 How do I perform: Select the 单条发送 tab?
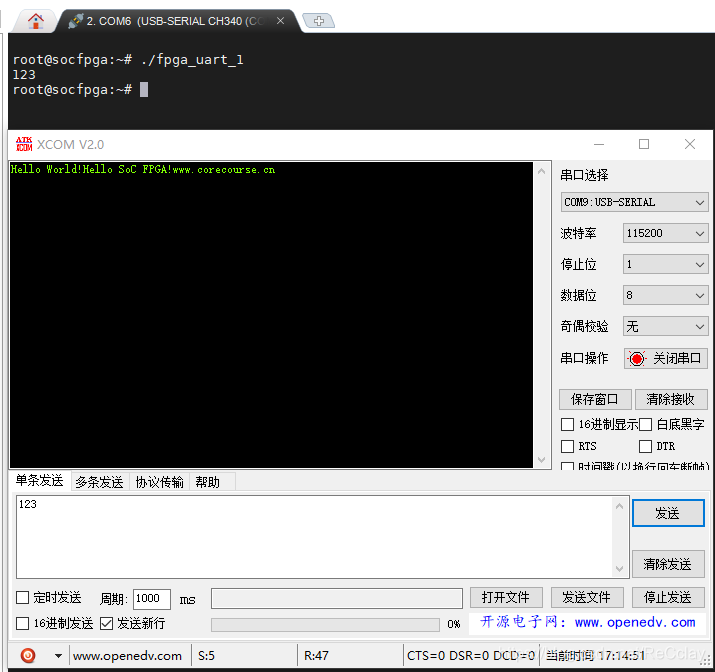(40, 481)
